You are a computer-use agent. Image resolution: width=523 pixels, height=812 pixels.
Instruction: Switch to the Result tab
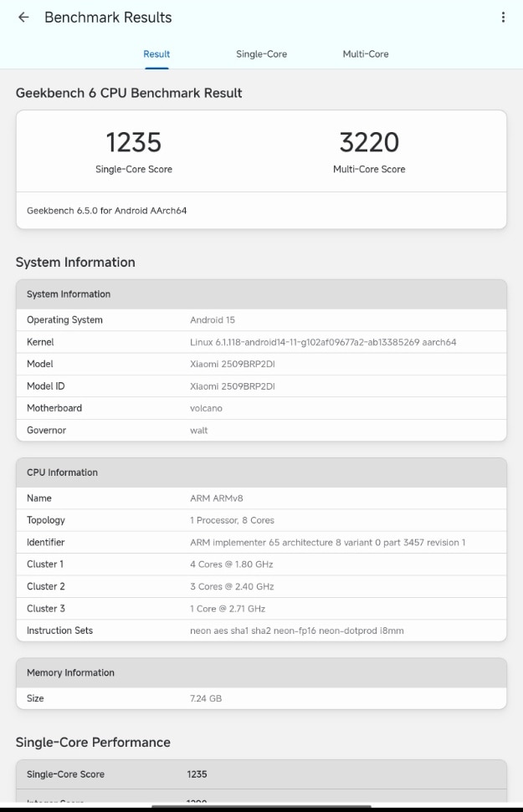156,54
